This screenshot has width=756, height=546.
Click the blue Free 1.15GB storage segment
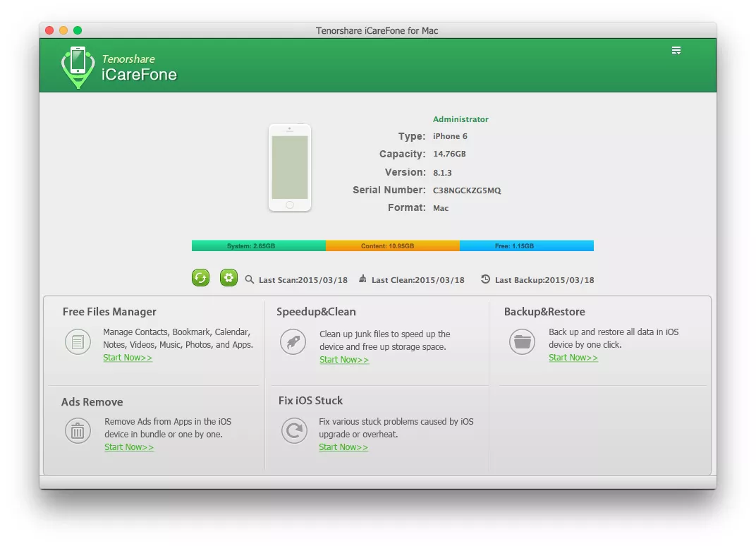pyautogui.click(x=527, y=246)
